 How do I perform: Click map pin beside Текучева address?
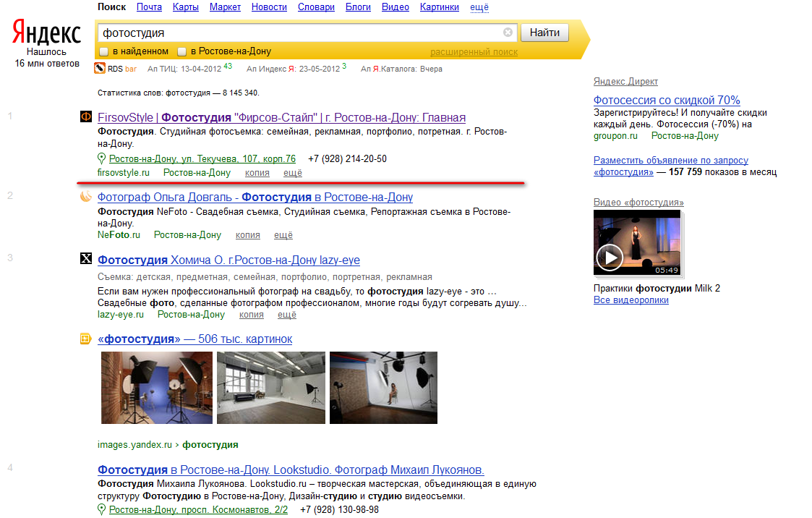tap(101, 158)
